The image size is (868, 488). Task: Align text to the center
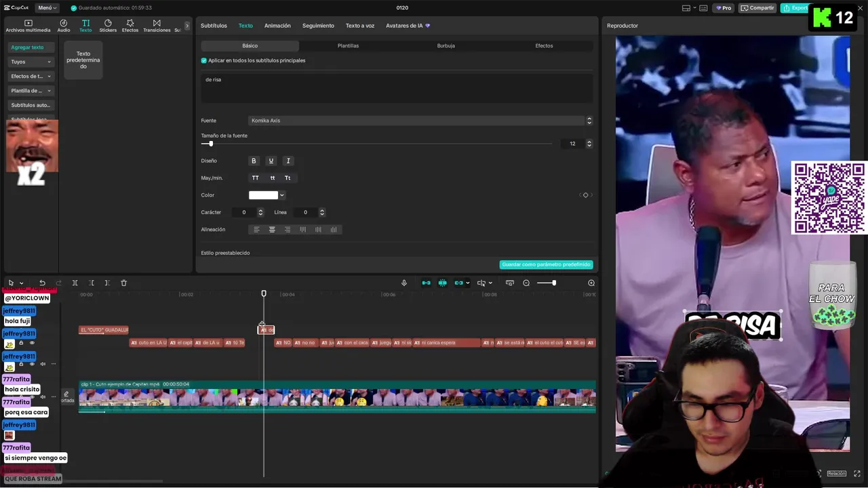pyautogui.click(x=272, y=230)
